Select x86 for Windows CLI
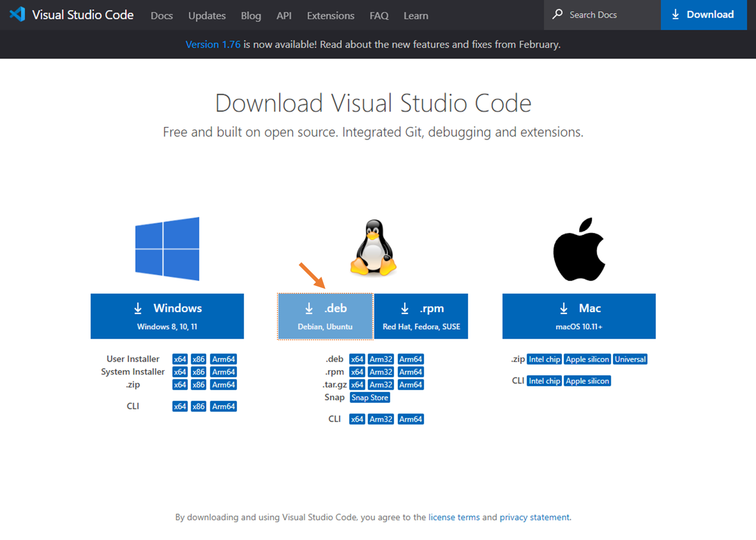The image size is (756, 540). click(199, 406)
